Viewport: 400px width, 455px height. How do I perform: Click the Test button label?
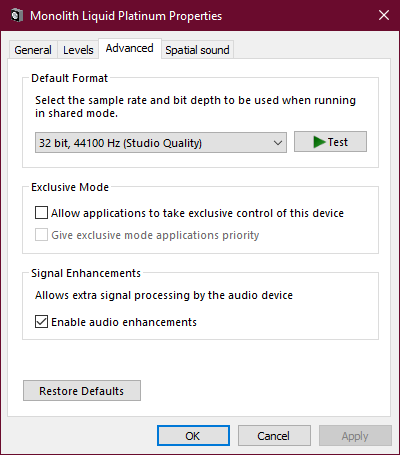click(338, 142)
